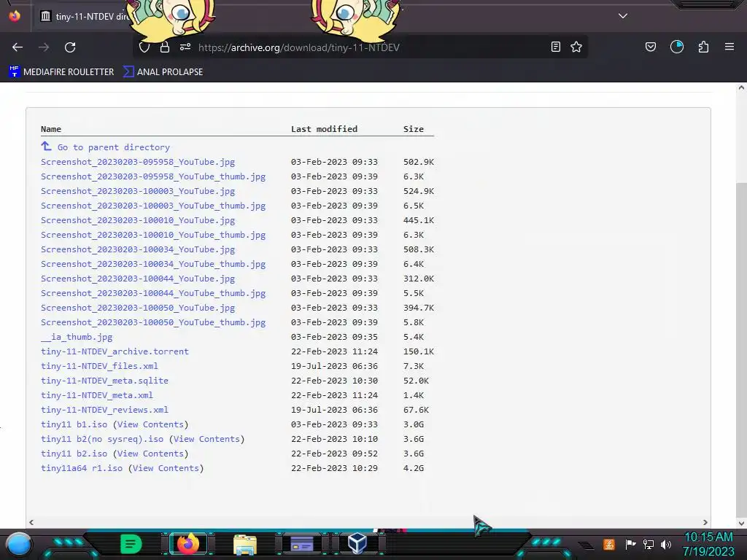Open Screenshot_20230203-095958_YouTube.jpg
747x560 pixels.
coord(138,162)
